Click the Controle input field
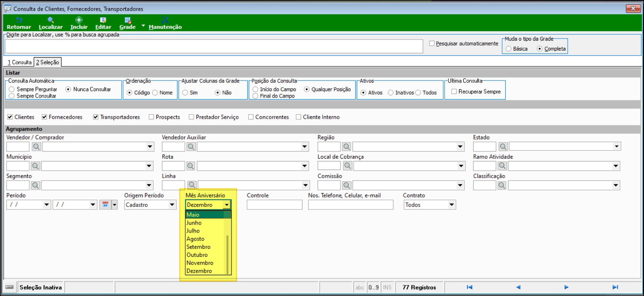This screenshot has height=296, width=644. point(275,205)
